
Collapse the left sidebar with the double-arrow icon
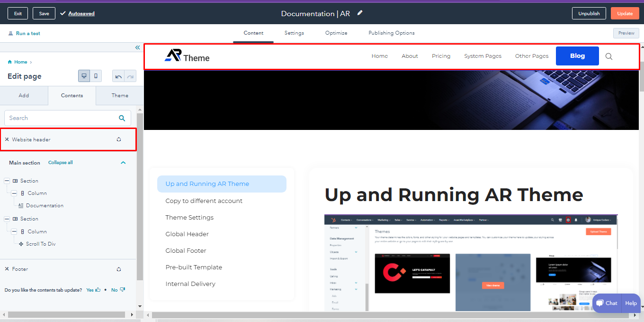pos(137,47)
